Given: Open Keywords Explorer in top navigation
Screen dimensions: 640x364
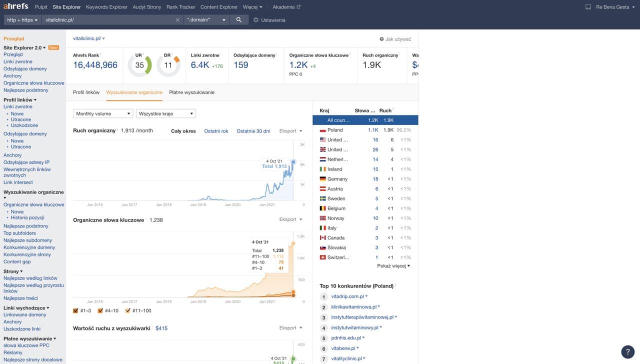Looking at the screenshot, I should (106, 7).
